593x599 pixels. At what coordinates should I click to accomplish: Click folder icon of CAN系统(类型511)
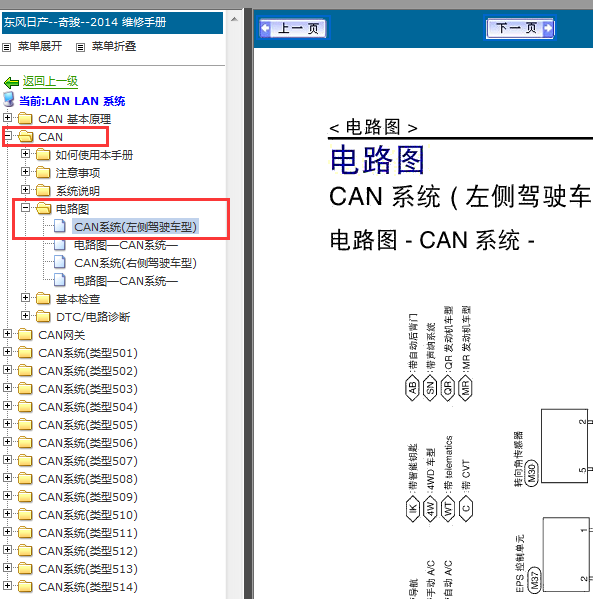point(26,533)
